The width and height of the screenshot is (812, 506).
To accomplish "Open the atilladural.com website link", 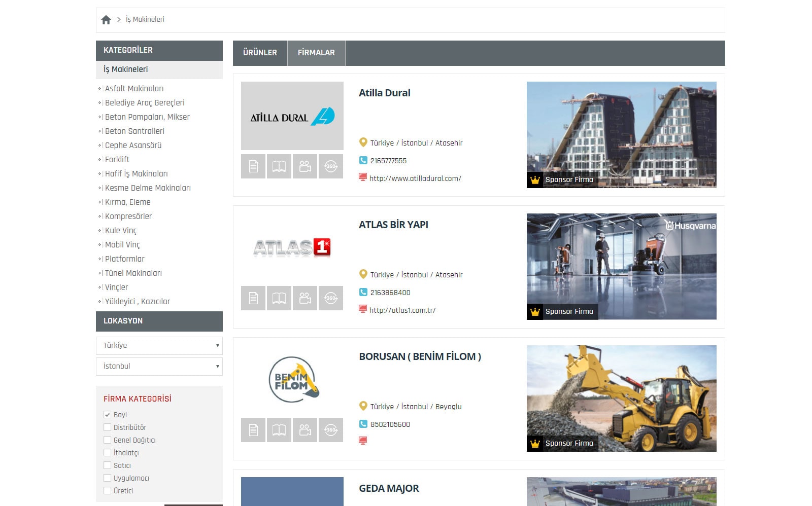I will 415,178.
